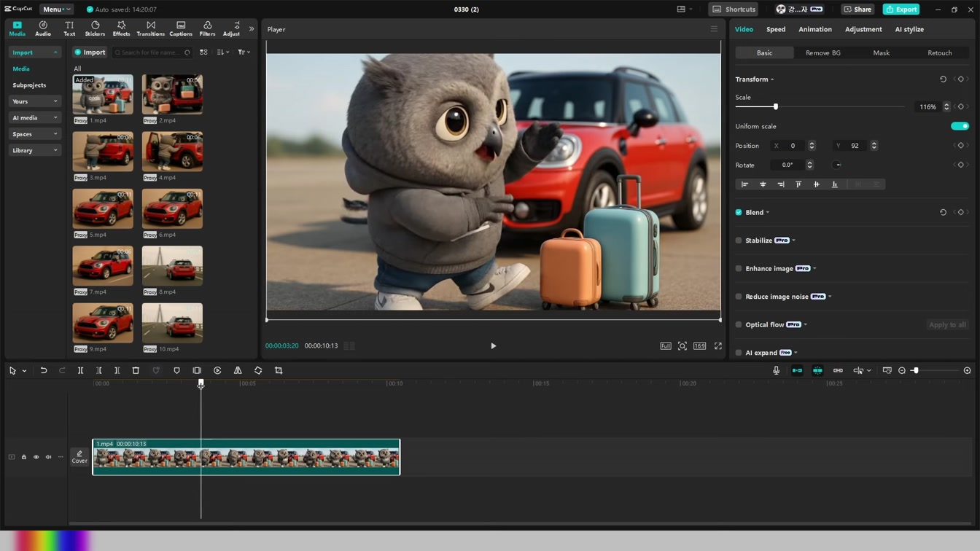Enable Reduce image noise checkbox
The width and height of the screenshot is (980, 551).
(739, 297)
